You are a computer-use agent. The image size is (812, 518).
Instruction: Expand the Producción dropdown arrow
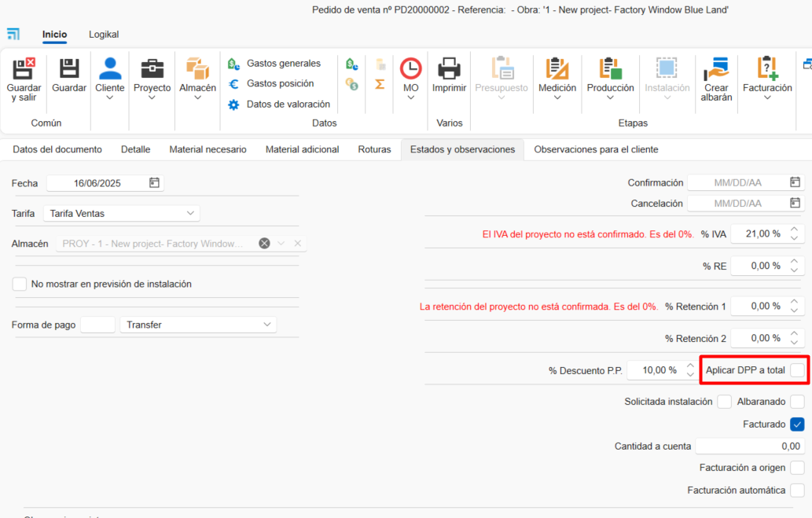[610, 98]
